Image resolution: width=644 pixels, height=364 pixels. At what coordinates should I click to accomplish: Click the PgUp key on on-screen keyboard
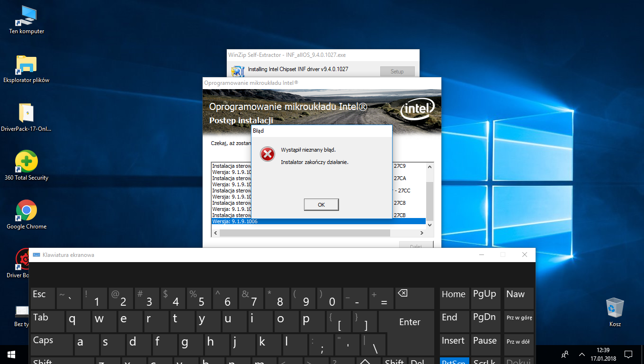coord(487,299)
